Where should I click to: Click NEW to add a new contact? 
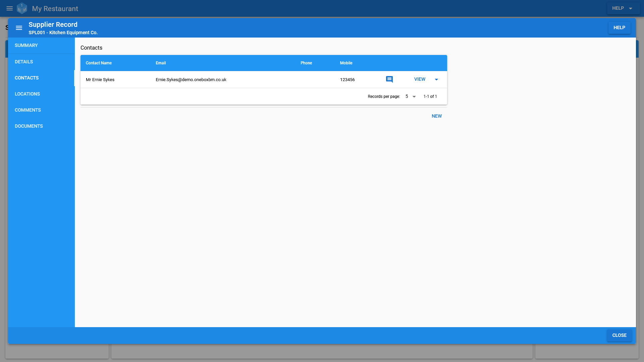click(x=437, y=116)
